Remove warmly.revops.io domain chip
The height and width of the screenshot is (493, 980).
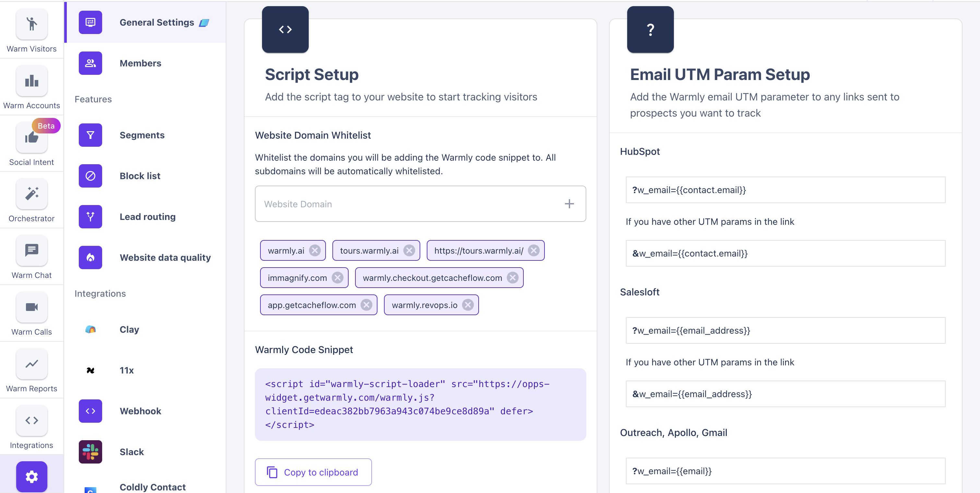(x=468, y=305)
